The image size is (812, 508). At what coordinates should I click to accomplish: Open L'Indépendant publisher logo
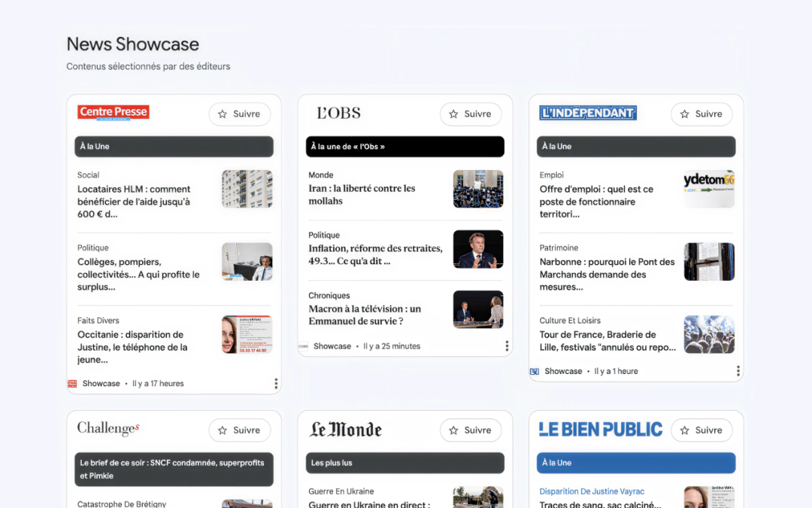coord(588,113)
